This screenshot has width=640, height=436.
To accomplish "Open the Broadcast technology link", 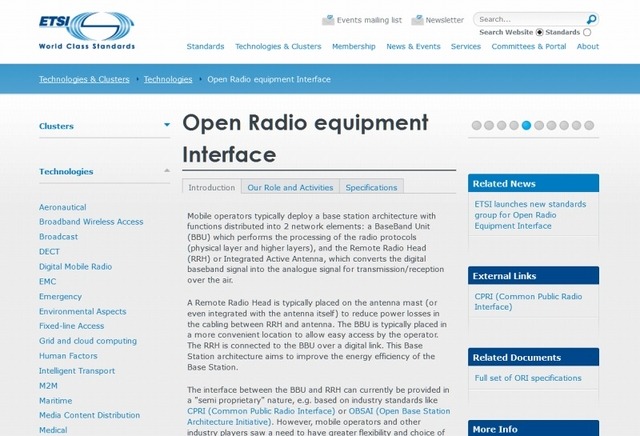I will (58, 237).
